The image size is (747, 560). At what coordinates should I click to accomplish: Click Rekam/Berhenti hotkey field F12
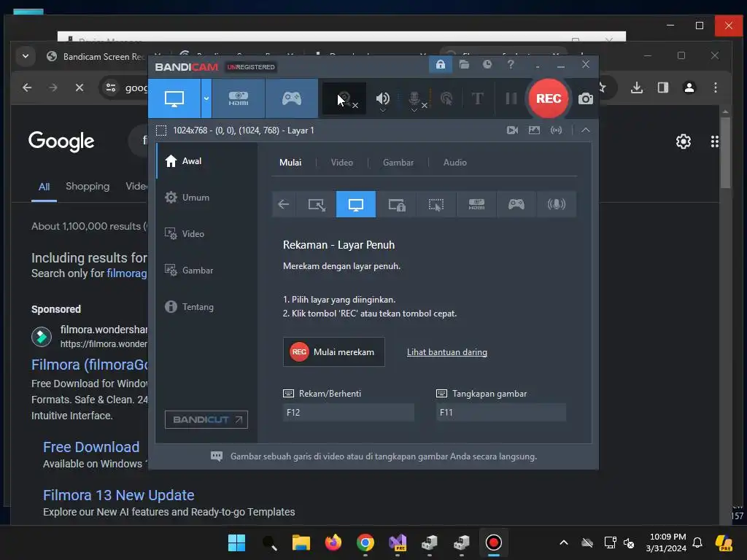pos(348,413)
